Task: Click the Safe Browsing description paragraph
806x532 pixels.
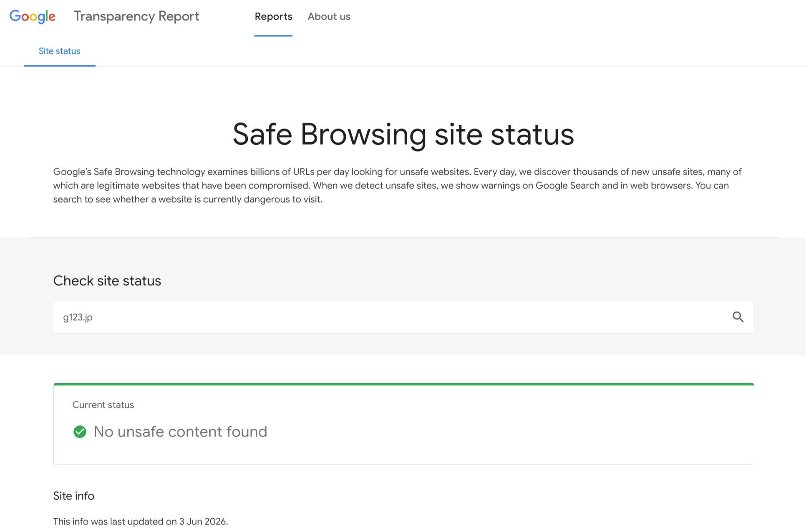Action: pyautogui.click(x=397, y=186)
